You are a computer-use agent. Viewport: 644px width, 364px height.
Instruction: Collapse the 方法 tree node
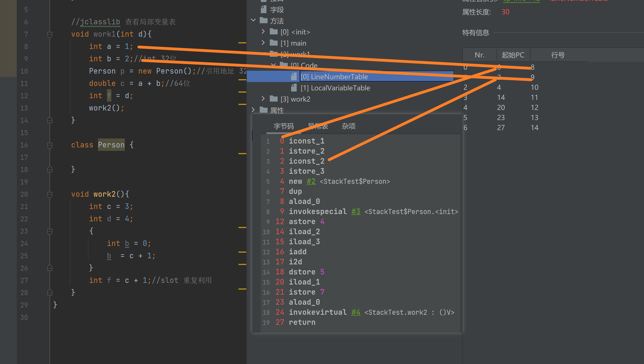pos(253,20)
